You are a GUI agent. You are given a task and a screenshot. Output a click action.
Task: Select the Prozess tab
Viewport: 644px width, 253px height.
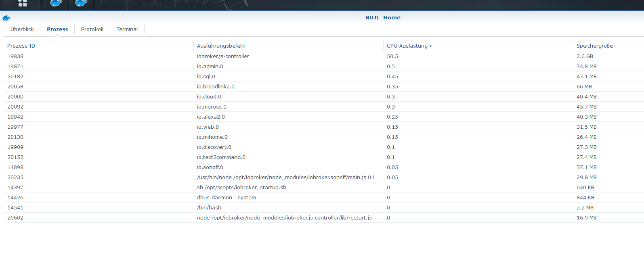(x=57, y=29)
